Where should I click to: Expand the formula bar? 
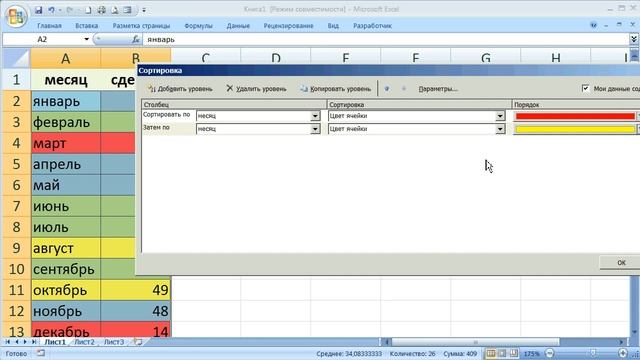pyautogui.click(x=634, y=39)
